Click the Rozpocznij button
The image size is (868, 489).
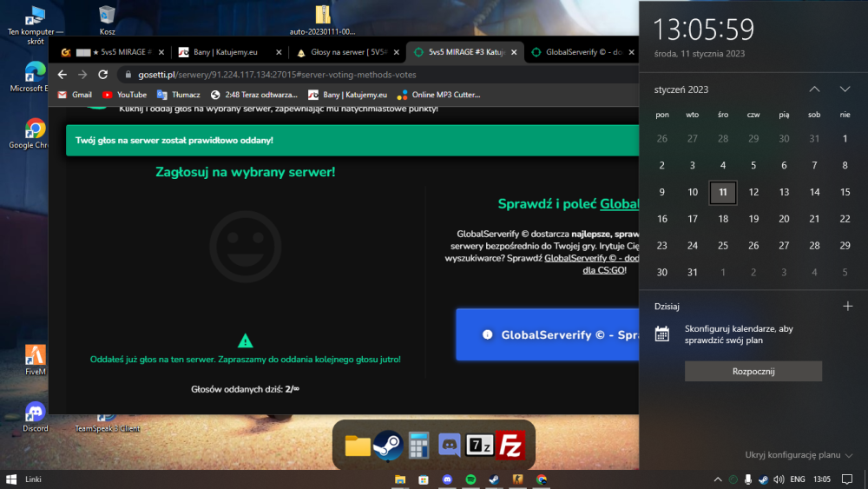pos(753,371)
